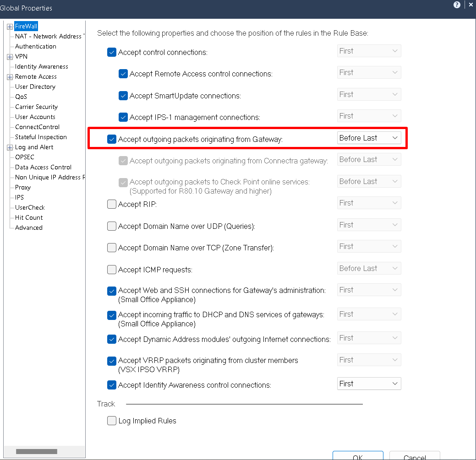This screenshot has width=476, height=460.
Task: Expand the FireWall tree node
Action: pyautogui.click(x=10, y=27)
